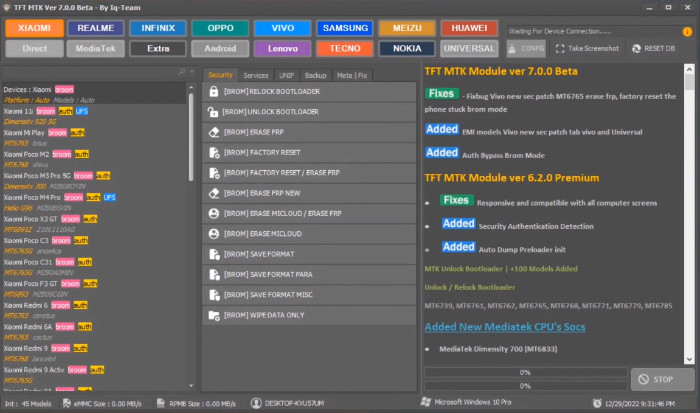Open the Config button

point(526,48)
